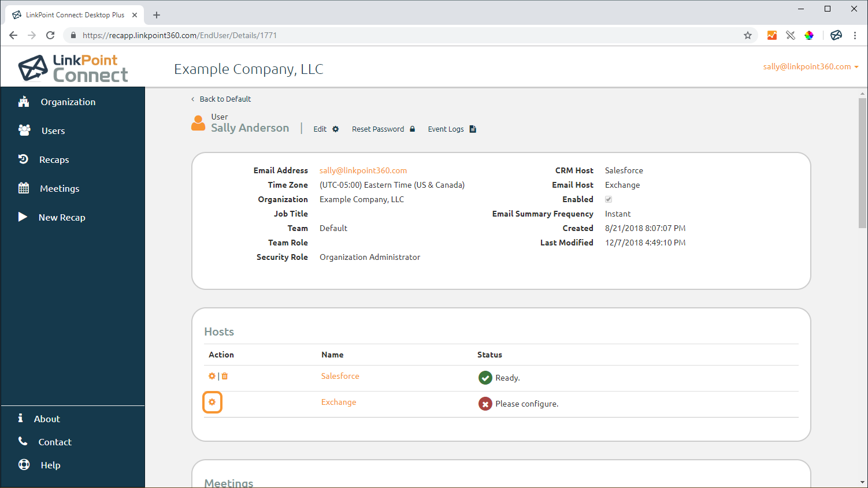Open the Event Logs link
868x488 pixels.
pyautogui.click(x=446, y=129)
